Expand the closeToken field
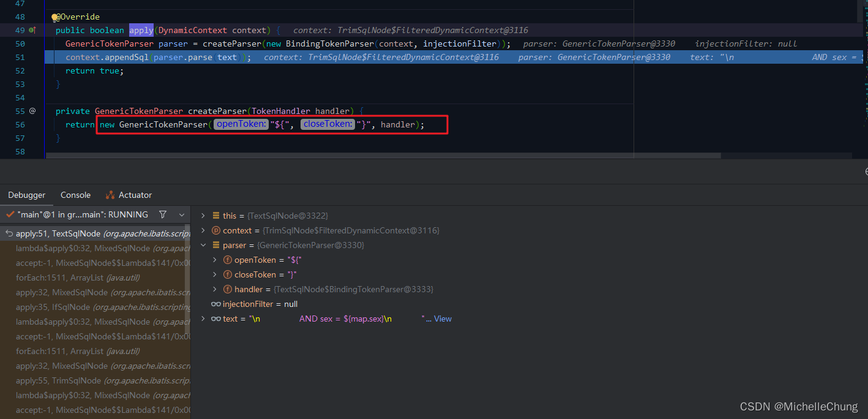Viewport: 868px width, 419px height. tap(215, 274)
